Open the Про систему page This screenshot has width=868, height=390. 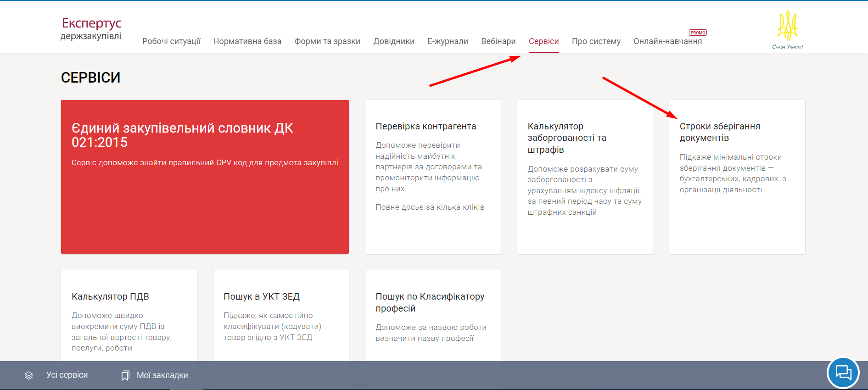point(596,41)
